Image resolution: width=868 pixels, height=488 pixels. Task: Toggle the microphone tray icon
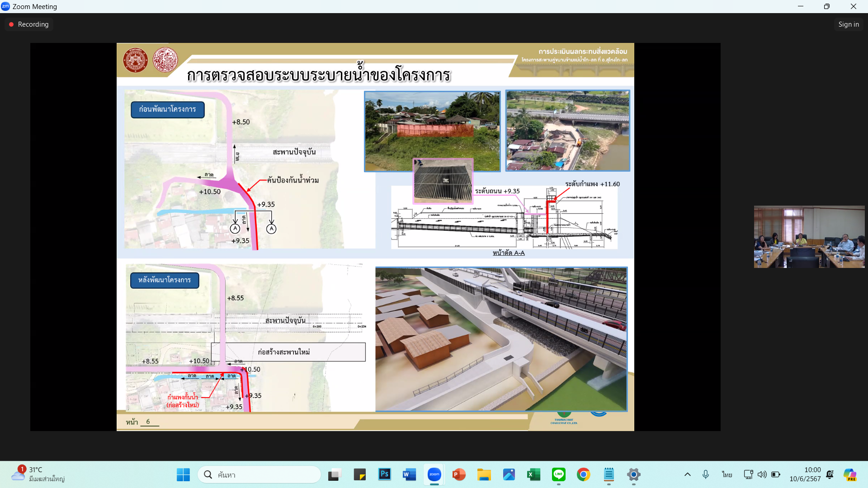click(x=705, y=474)
